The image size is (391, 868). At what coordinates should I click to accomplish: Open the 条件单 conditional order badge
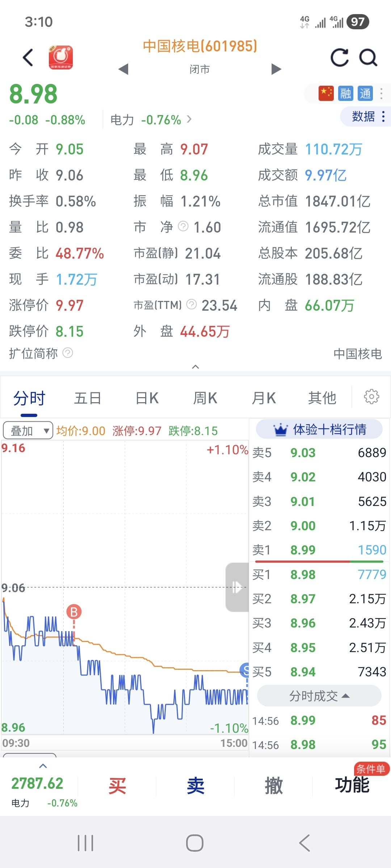(x=371, y=769)
